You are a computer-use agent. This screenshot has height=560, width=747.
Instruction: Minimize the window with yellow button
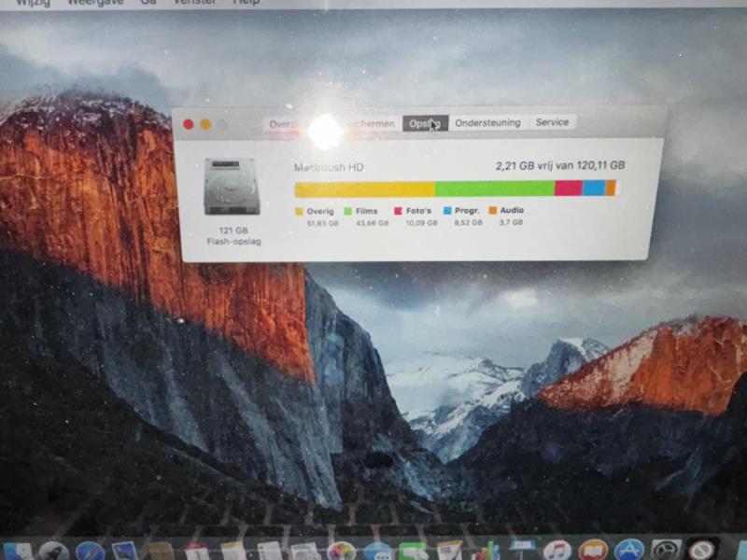205,124
